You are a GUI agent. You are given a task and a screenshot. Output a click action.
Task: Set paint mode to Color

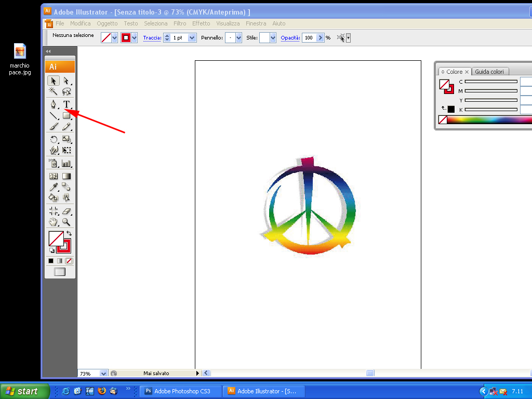pyautogui.click(x=51, y=261)
